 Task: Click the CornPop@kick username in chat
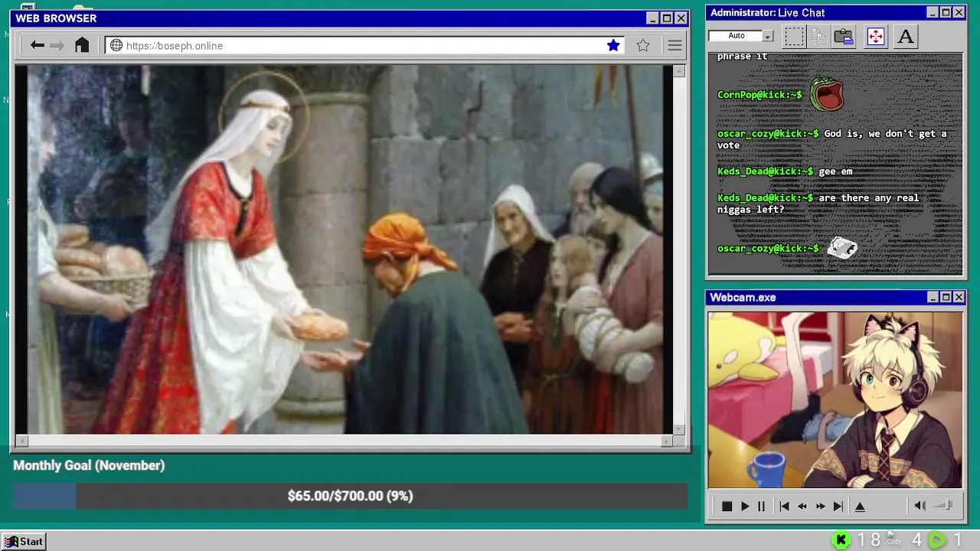[x=759, y=95]
